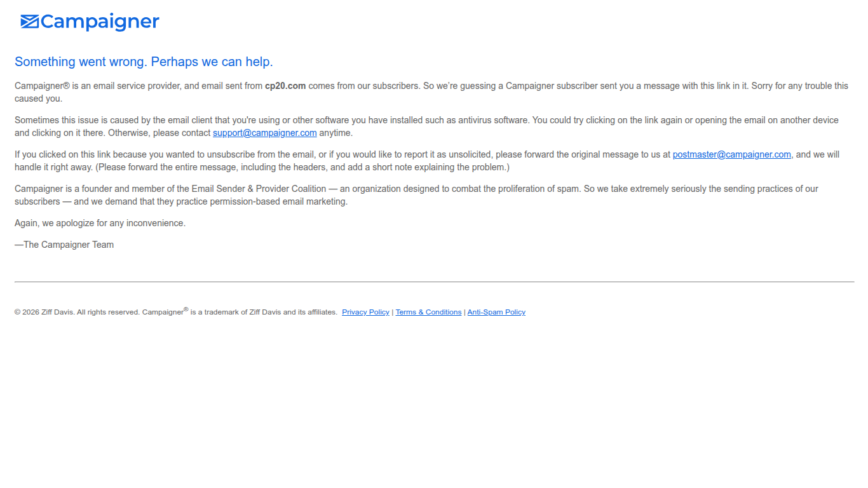The image size is (868, 488).
Task: Click the Campaigner wordmark in the header
Action: point(100,22)
